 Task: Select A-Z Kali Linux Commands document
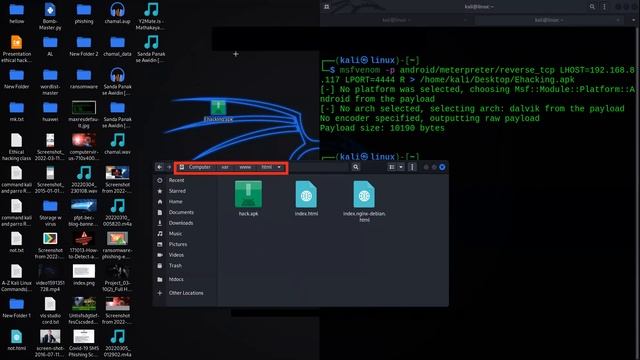(16, 278)
